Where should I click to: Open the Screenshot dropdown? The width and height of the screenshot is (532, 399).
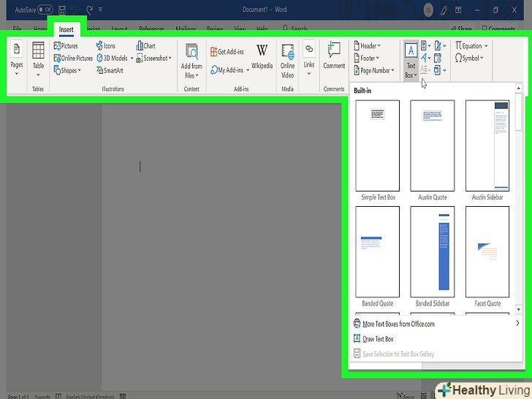153,58
